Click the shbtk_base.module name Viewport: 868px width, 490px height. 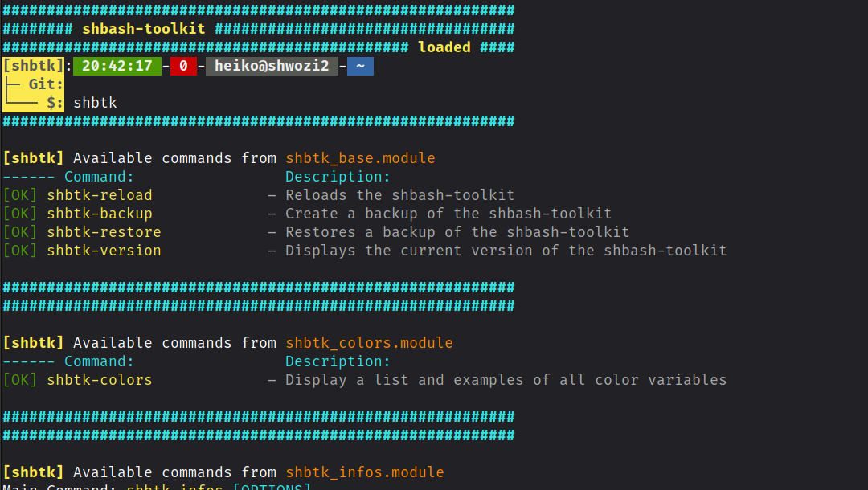coord(360,158)
